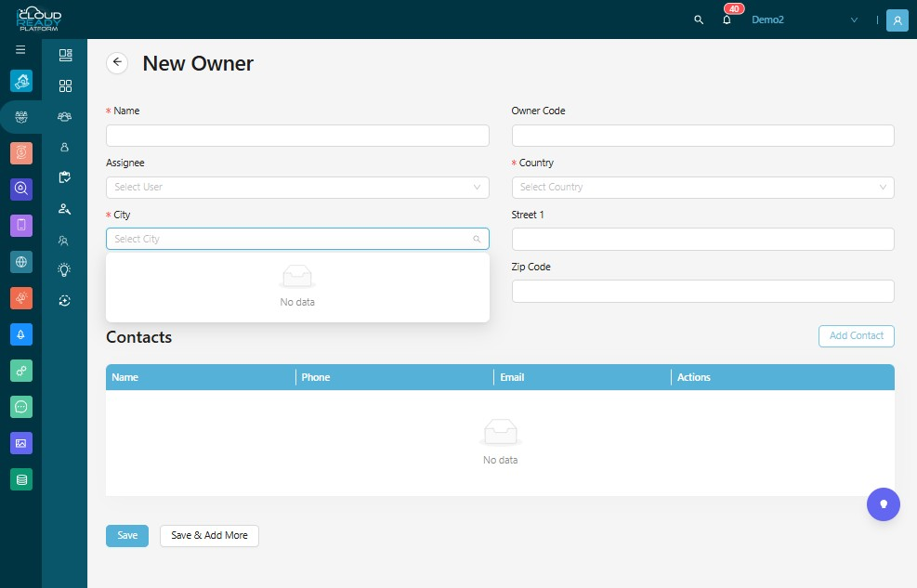Open notifications bell with 40 badge
Screen dimensions: 917x588
pos(727,20)
